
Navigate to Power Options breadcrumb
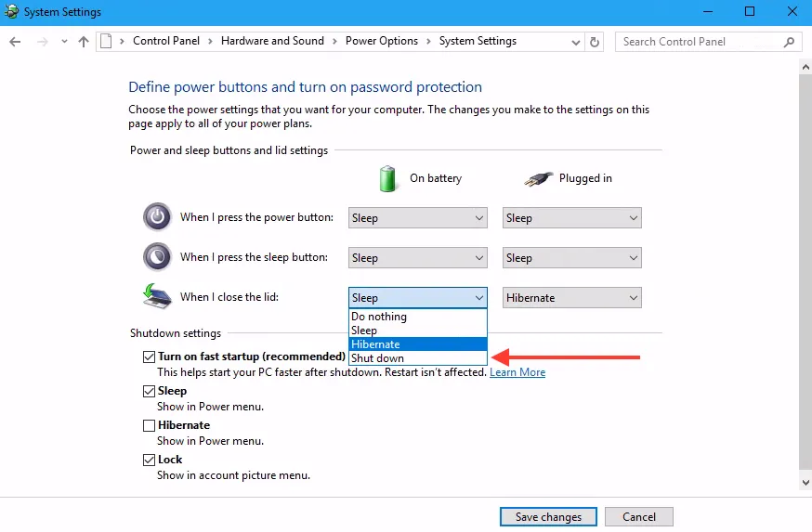382,41
